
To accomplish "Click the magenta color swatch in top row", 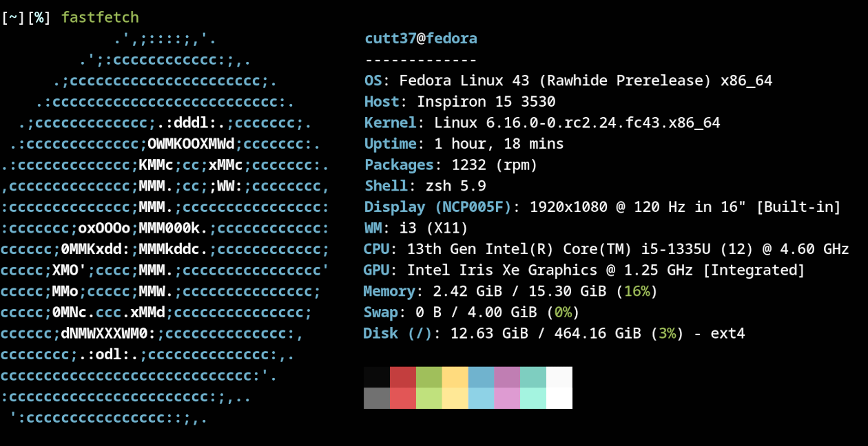I will coord(507,376).
